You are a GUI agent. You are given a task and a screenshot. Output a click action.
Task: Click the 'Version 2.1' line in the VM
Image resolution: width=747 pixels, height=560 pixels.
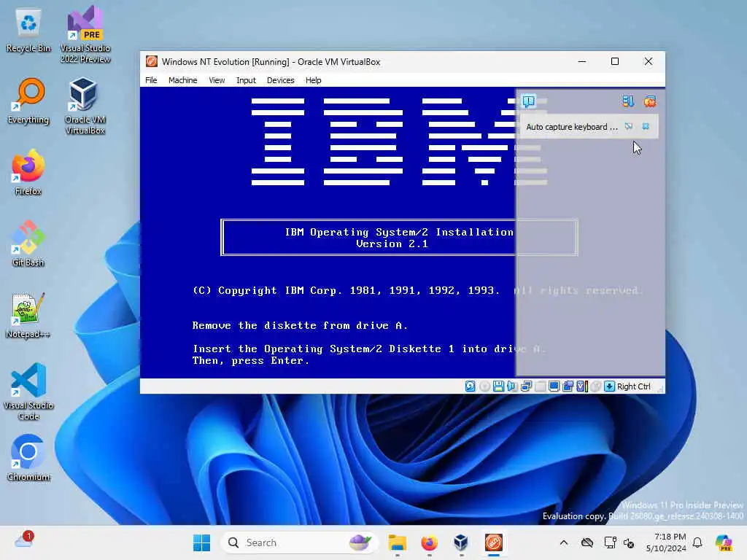pyautogui.click(x=392, y=244)
